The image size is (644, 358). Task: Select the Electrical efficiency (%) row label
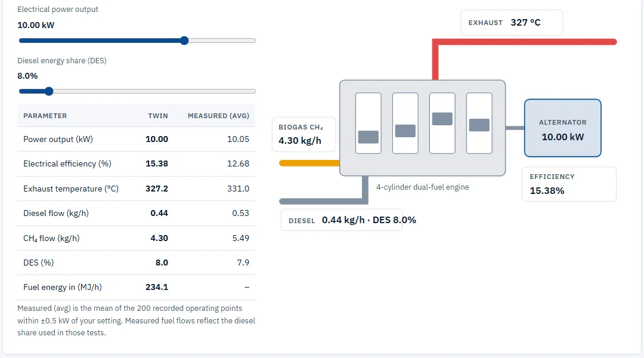[67, 163]
